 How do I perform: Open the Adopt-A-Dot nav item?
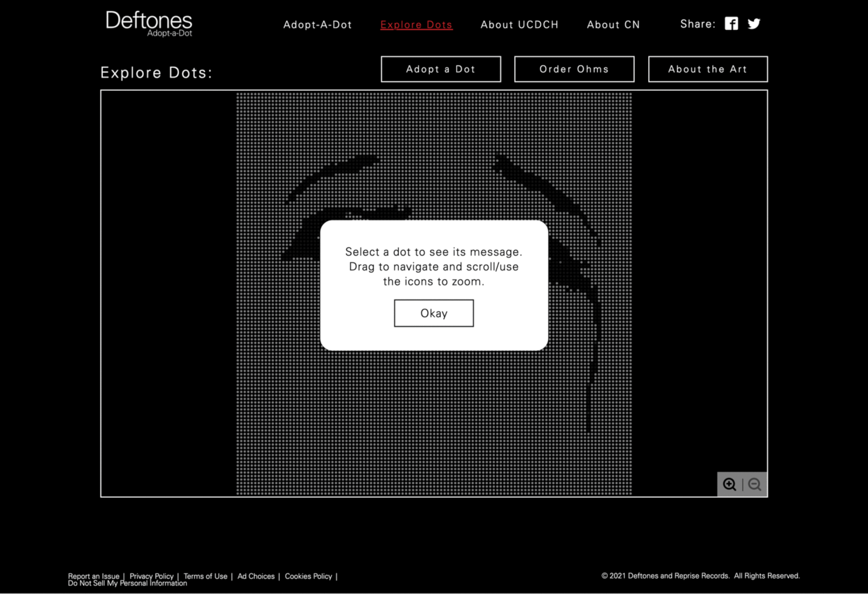click(x=317, y=25)
